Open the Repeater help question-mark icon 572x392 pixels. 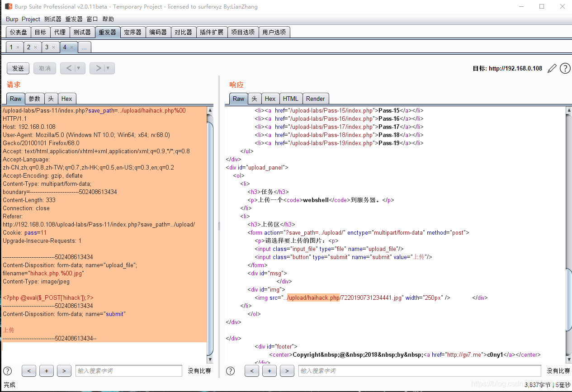point(565,68)
